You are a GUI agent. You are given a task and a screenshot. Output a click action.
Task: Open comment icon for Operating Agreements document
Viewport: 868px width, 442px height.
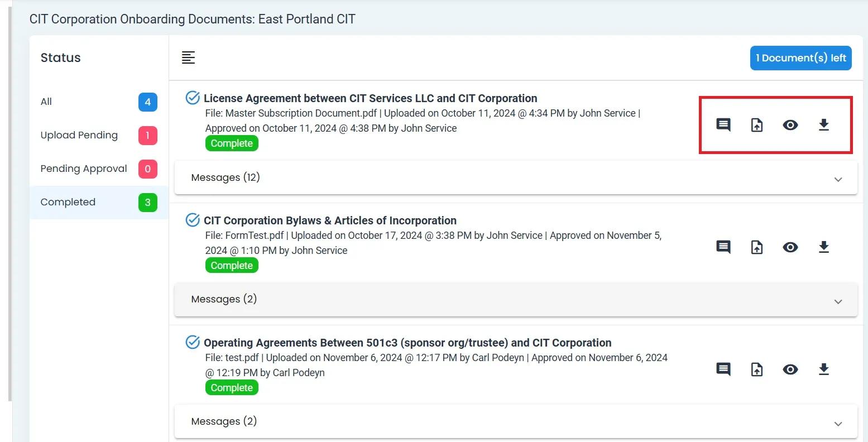[x=723, y=369]
